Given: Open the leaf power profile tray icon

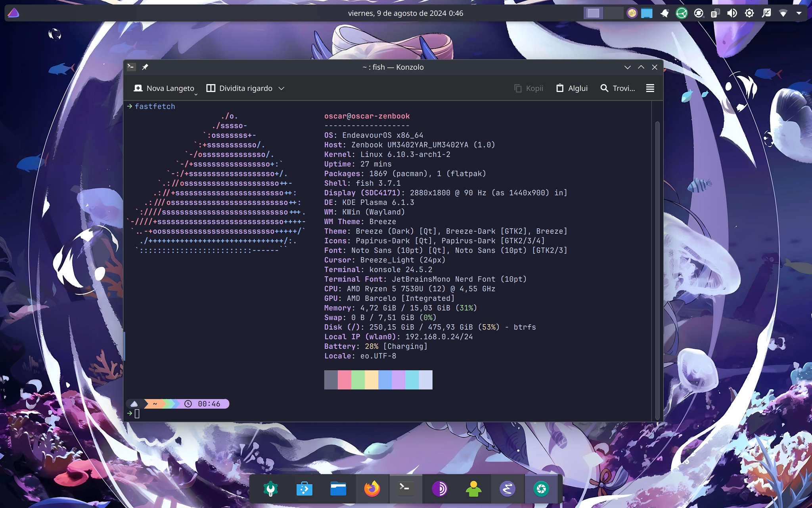Looking at the screenshot, I should click(x=766, y=13).
